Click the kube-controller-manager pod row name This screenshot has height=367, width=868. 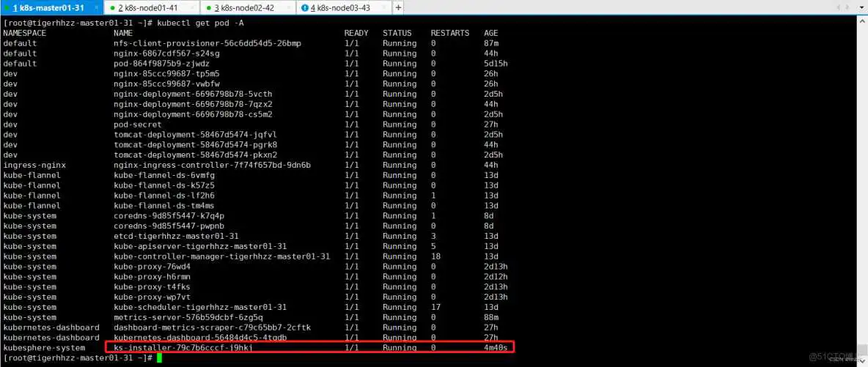coord(221,256)
